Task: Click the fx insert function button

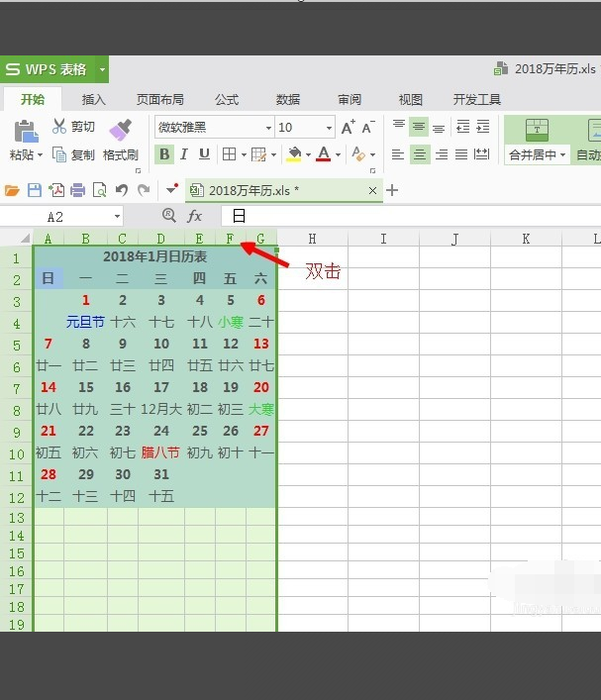Action: coord(195,216)
